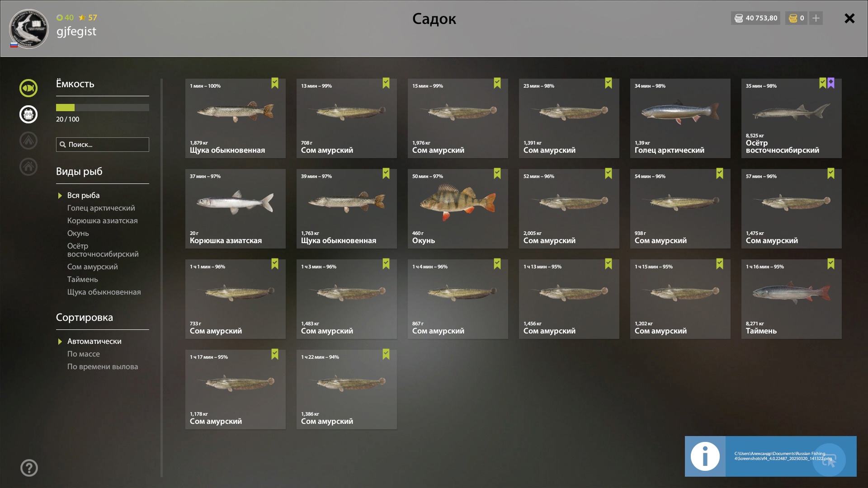Click the silver coins balance icon

tap(739, 18)
